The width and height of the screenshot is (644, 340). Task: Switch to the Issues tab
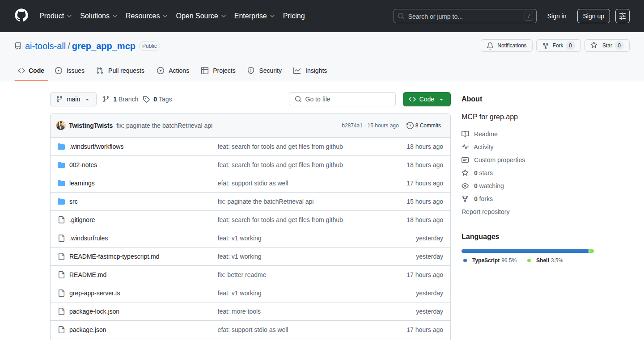(70, 71)
